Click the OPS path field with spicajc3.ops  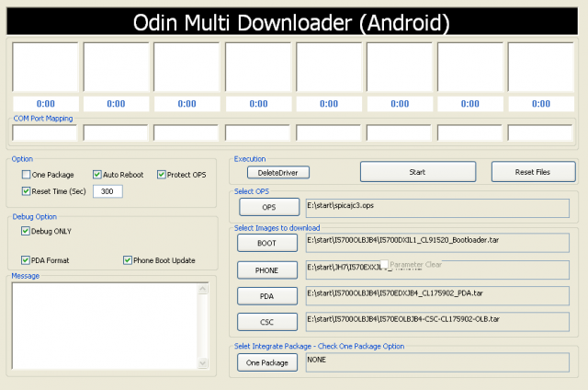point(437,208)
